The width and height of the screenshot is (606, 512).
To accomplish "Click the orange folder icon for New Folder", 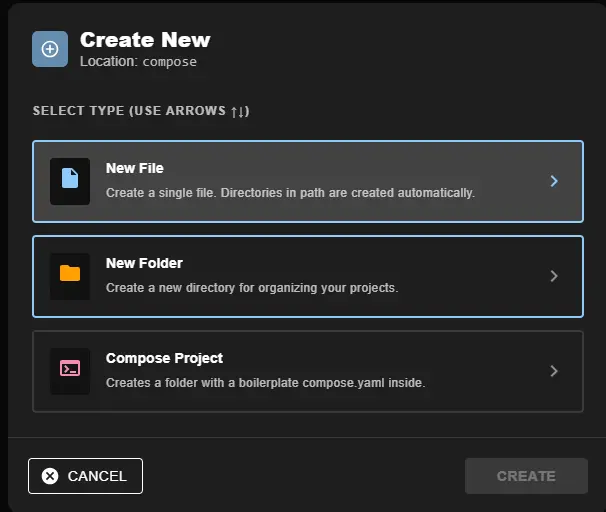I will 70,276.
